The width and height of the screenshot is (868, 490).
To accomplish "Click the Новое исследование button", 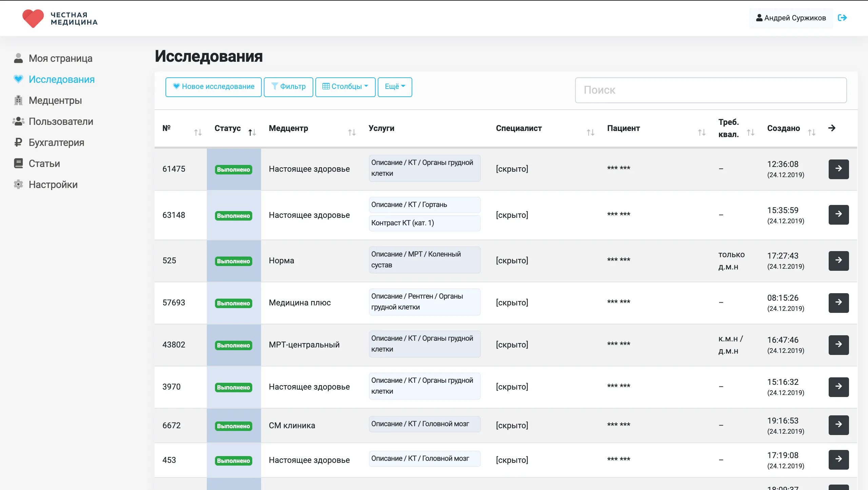I will coord(213,87).
